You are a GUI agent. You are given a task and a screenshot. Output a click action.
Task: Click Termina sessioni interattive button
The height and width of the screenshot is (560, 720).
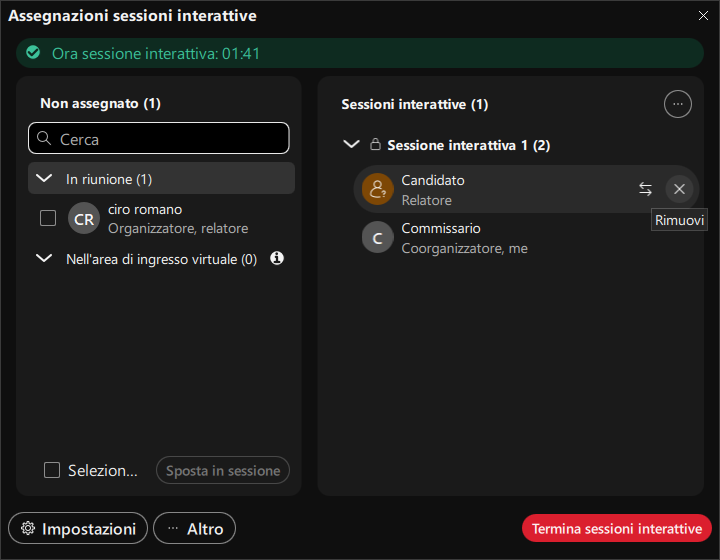(x=617, y=528)
